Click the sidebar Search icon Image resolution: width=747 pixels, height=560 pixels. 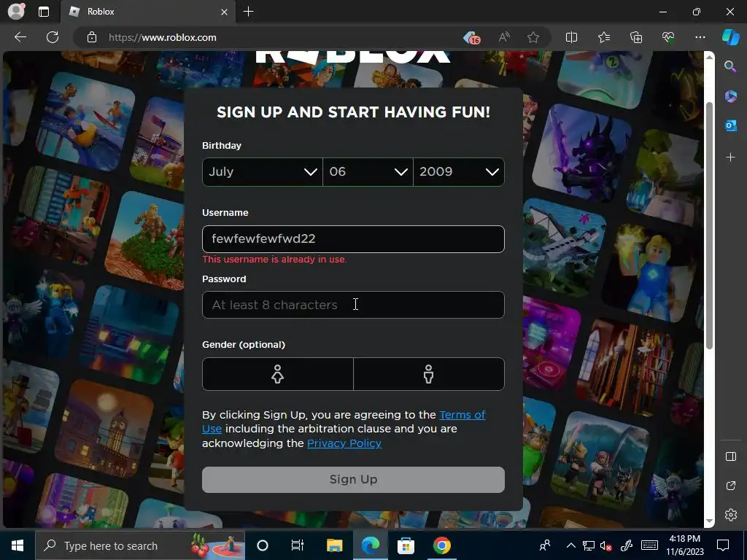(x=730, y=66)
